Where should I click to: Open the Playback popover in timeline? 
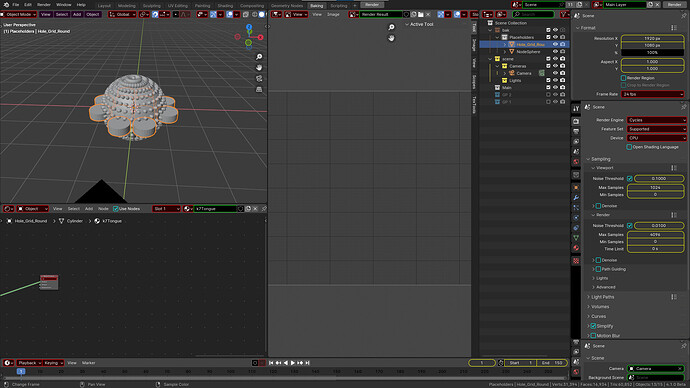[x=29, y=363]
